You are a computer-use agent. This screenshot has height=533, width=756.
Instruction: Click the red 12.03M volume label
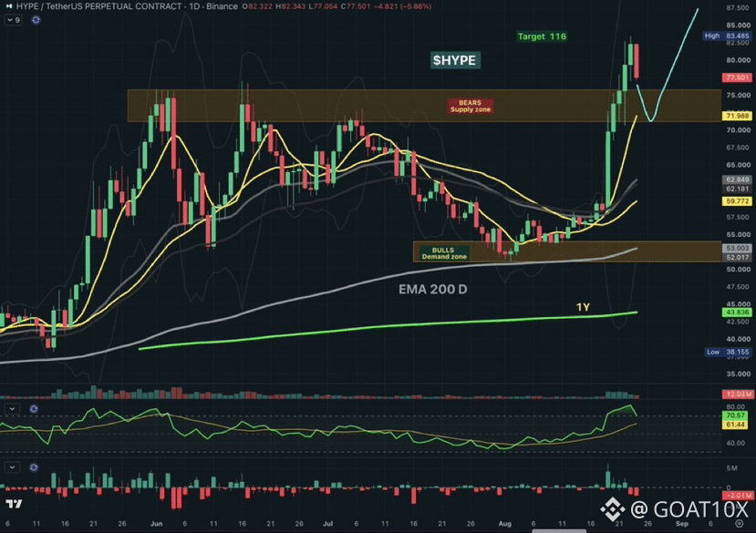[x=737, y=395]
